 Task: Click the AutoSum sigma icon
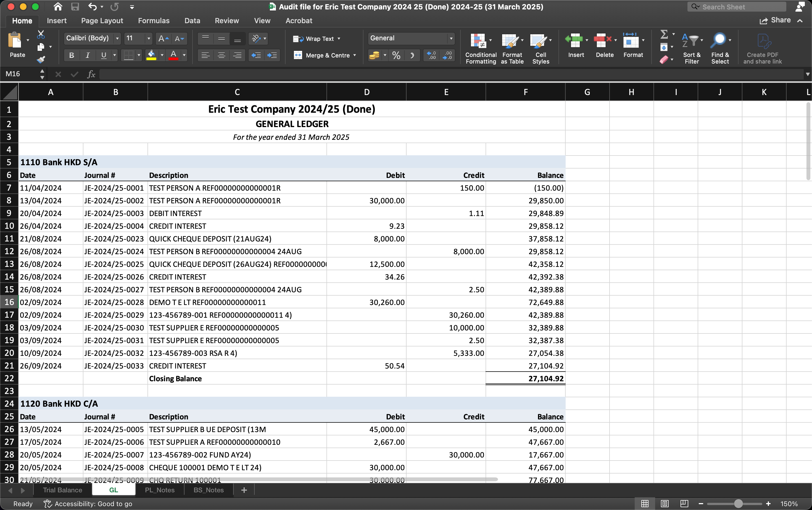(x=664, y=34)
